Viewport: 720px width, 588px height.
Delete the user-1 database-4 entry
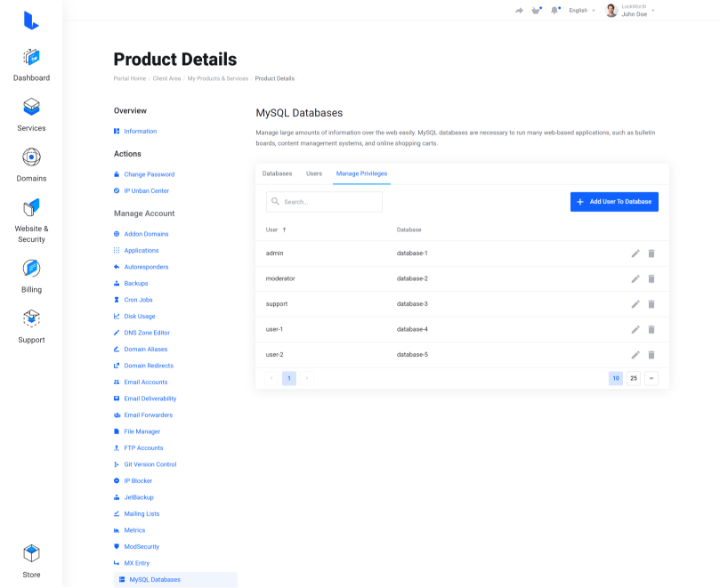pos(651,329)
